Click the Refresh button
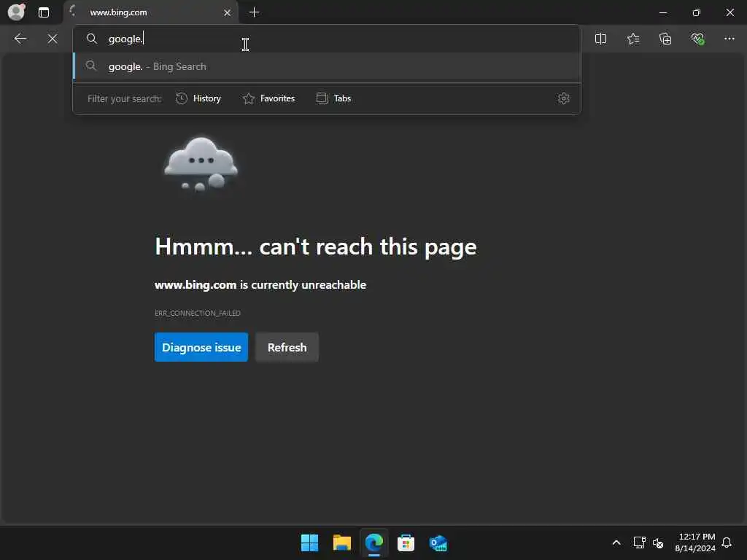Screen dimensions: 747x560 click(x=287, y=347)
